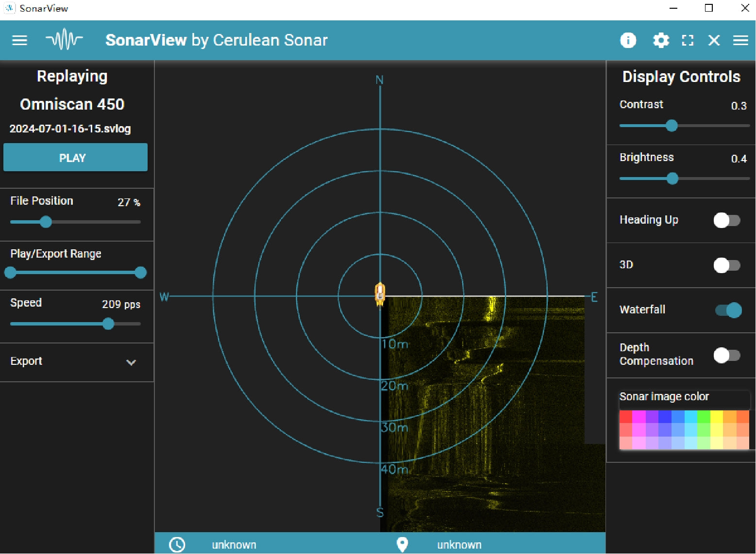Click the location pin in the status bar

[402, 544]
